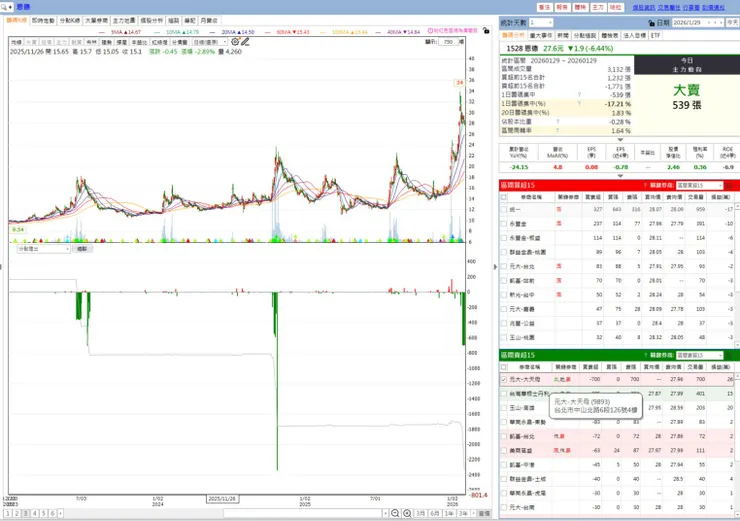Viewport: 740px width, 521px height.
Task: Toggle the 均線 chart overlay button
Action: click(x=17, y=42)
